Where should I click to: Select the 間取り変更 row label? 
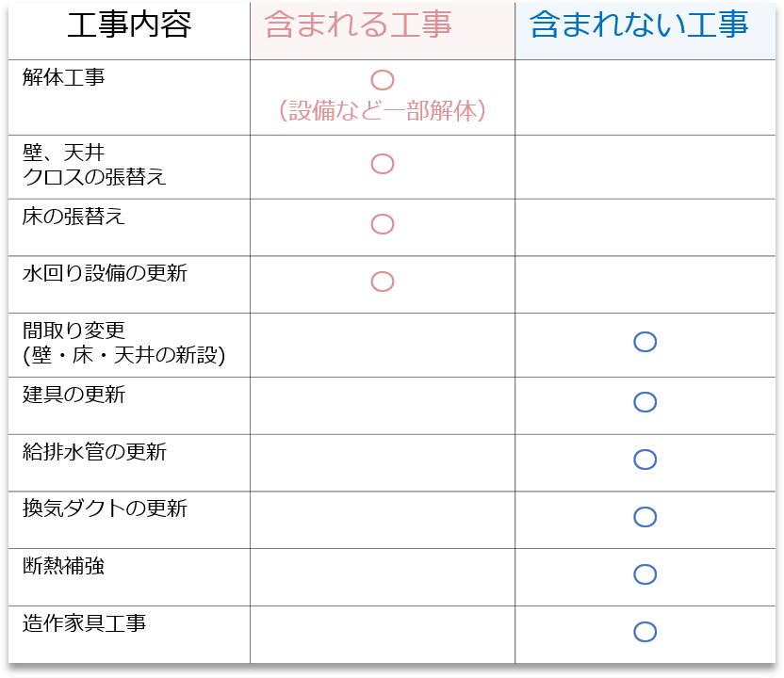[74, 331]
